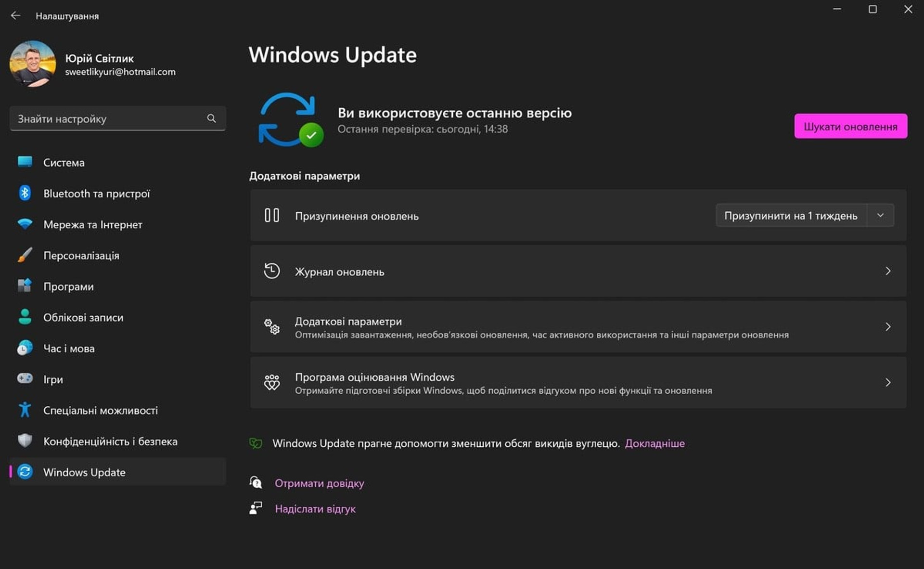Open Ігри settings page
924x569 pixels.
click(x=117, y=379)
